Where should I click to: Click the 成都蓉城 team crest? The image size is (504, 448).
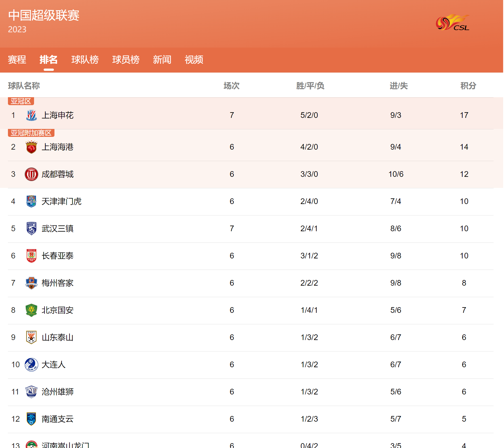click(31, 174)
